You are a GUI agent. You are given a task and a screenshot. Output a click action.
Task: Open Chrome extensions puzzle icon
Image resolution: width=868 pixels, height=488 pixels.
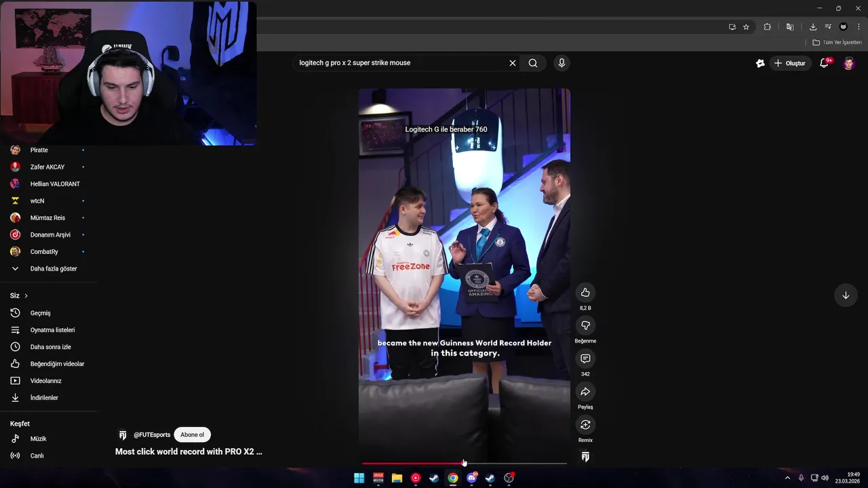point(768,27)
